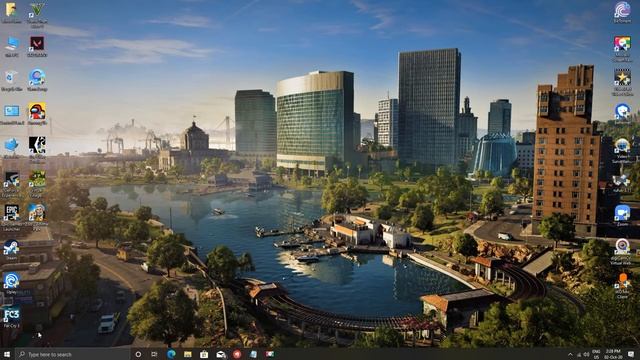The width and height of the screenshot is (640, 360).
Task: Open the Mail app on the taskbar
Action: 221,354
